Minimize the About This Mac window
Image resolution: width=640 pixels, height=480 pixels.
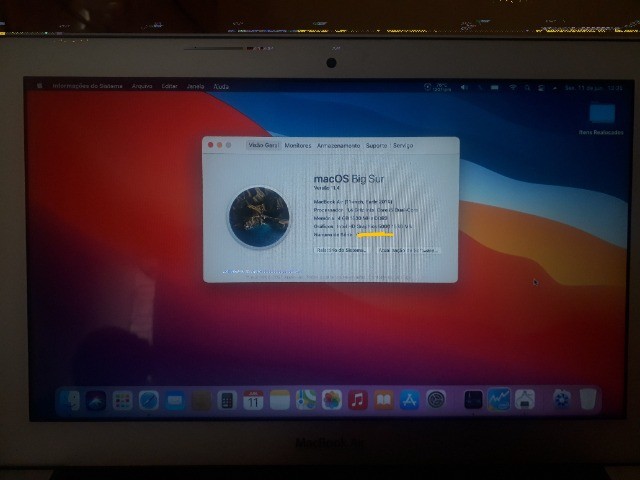click(x=220, y=145)
